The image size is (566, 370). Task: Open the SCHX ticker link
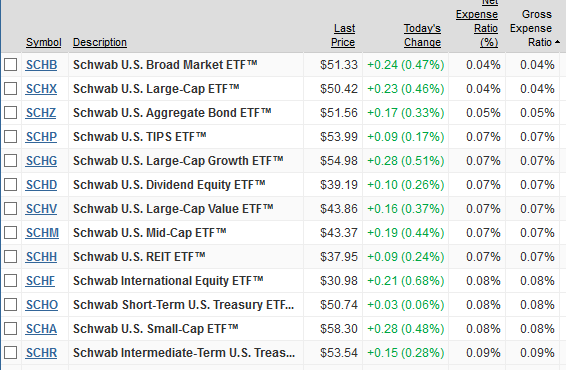point(41,89)
